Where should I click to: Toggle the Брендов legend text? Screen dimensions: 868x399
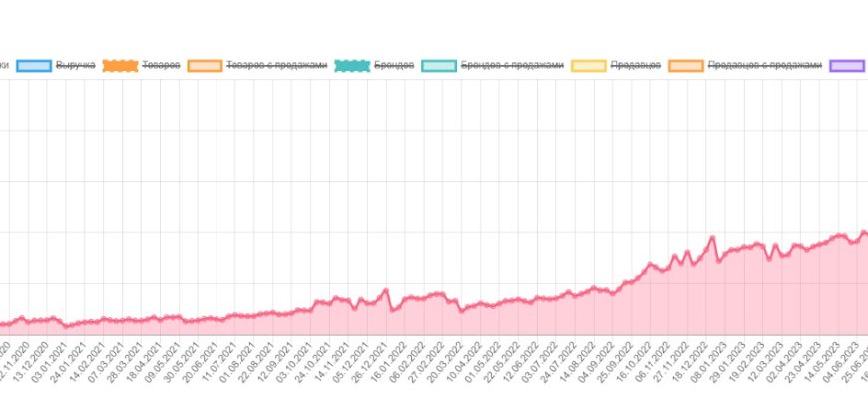click(394, 65)
